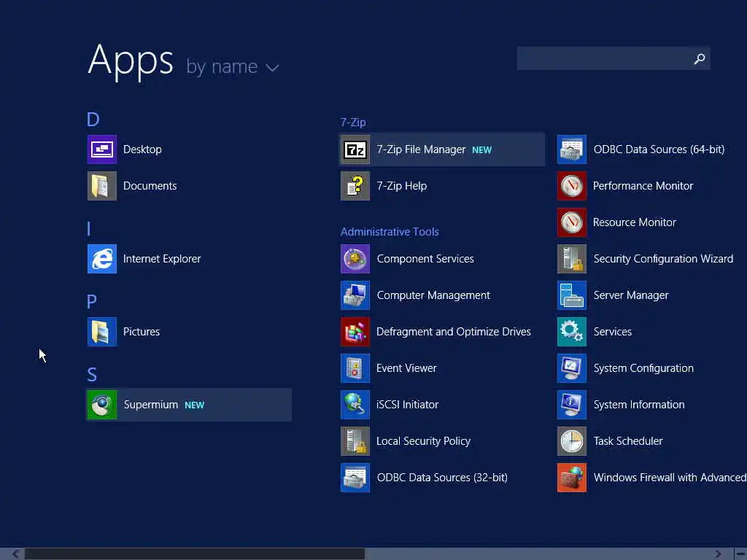Click the 'Security Configuration Wizard' label
The height and width of the screenshot is (560, 747).
point(664,259)
